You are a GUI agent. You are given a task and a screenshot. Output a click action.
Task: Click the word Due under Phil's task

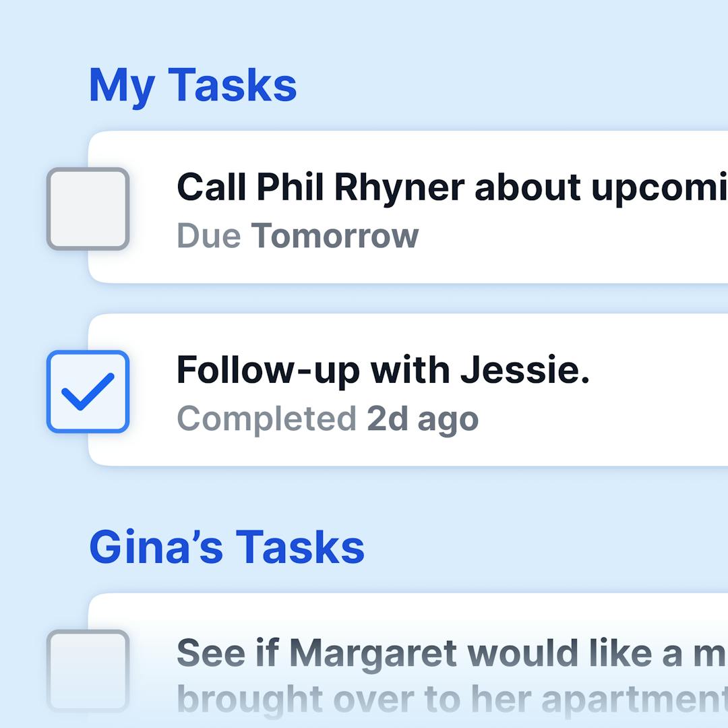208,236
